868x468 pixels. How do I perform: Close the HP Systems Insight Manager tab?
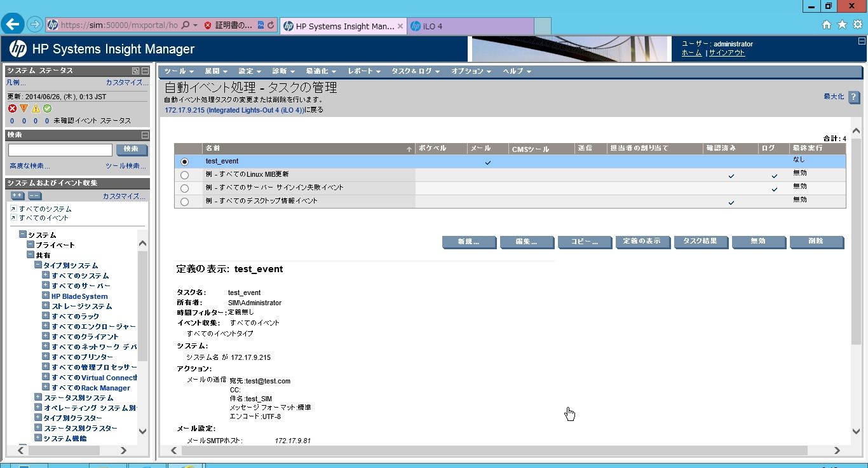tap(400, 26)
